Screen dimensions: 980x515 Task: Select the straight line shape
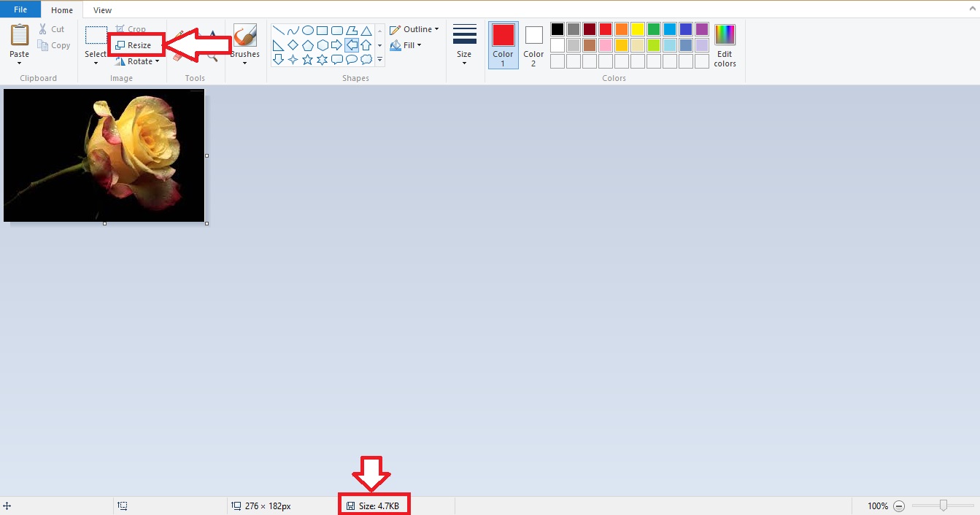(x=279, y=31)
